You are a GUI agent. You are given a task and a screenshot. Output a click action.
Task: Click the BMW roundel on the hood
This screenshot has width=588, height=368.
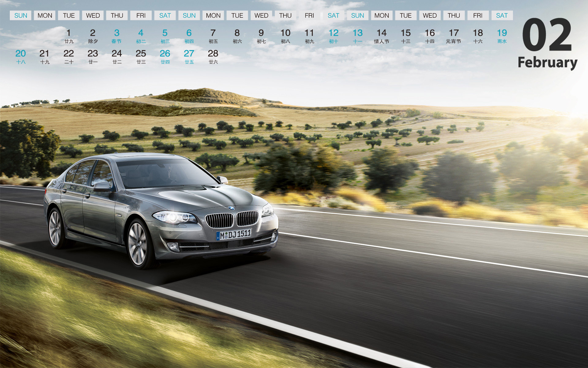[231, 208]
